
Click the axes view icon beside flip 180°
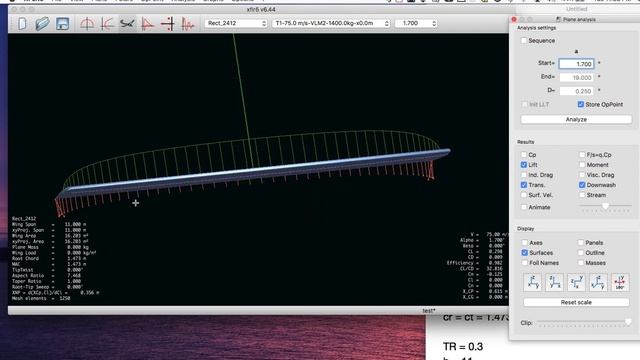[598, 282]
